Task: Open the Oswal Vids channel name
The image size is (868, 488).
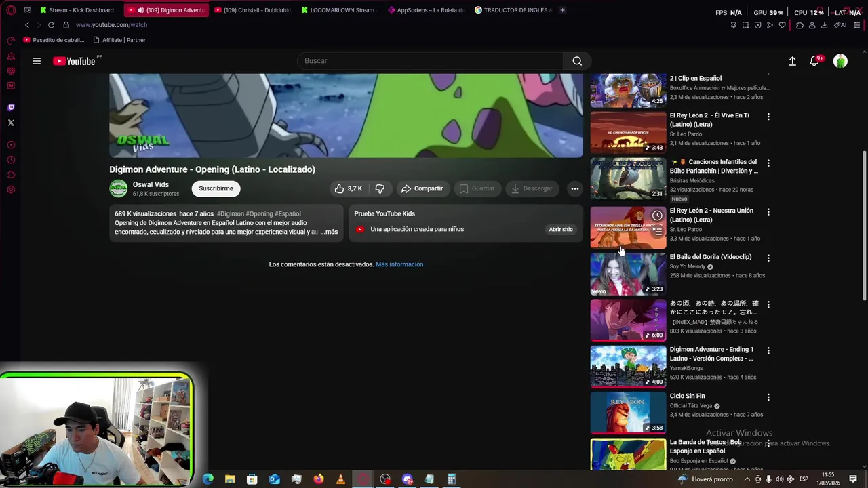Action: [x=151, y=184]
